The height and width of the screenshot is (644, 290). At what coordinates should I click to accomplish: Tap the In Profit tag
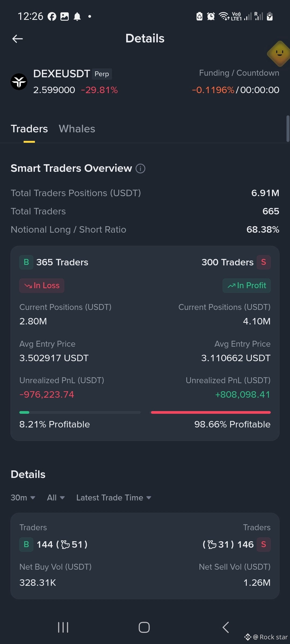(247, 286)
